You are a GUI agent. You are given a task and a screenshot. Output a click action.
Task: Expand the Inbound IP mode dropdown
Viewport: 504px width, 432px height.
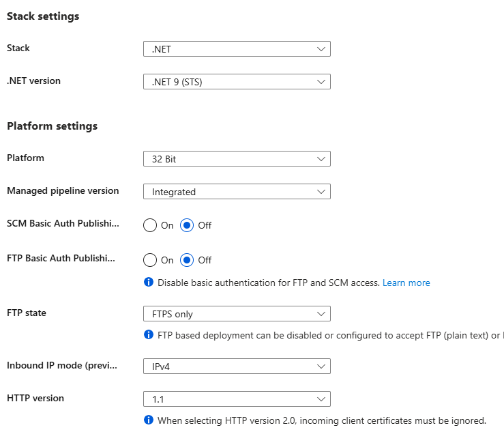(237, 366)
